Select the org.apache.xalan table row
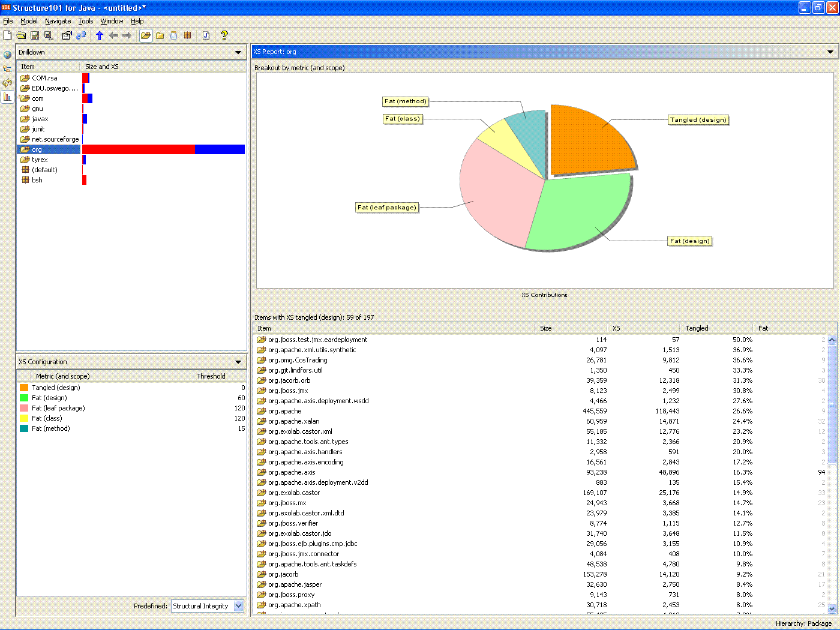The width and height of the screenshot is (840, 630). click(541, 421)
